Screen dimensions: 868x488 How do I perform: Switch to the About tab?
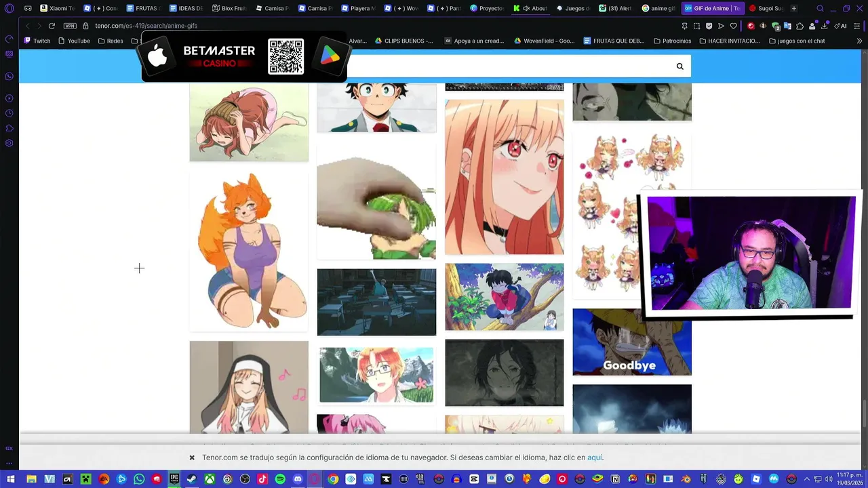530,8
